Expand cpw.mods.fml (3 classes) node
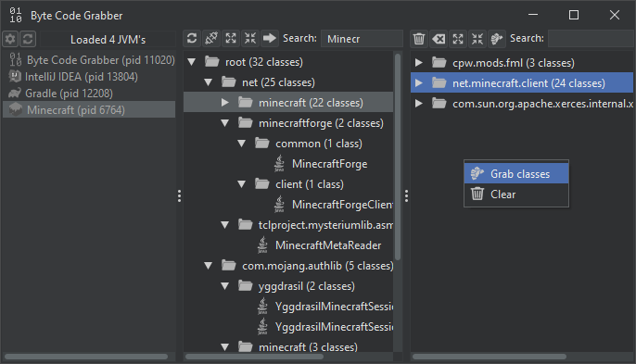This screenshot has width=636, height=364. 419,62
